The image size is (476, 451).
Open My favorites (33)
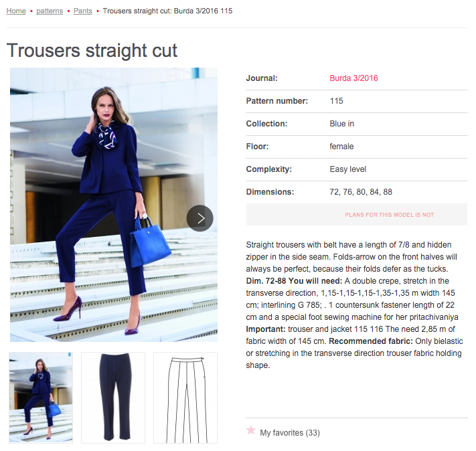click(290, 433)
